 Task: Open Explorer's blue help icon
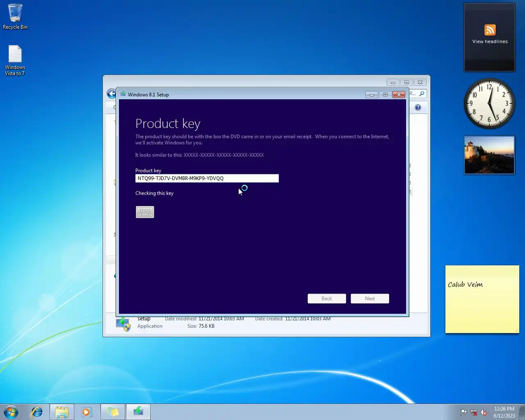point(418,107)
